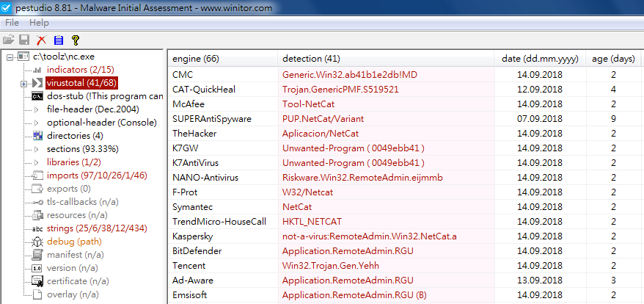Viewport: 644px width, 304px height.
Task: Open the File menu
Action: click(x=12, y=23)
